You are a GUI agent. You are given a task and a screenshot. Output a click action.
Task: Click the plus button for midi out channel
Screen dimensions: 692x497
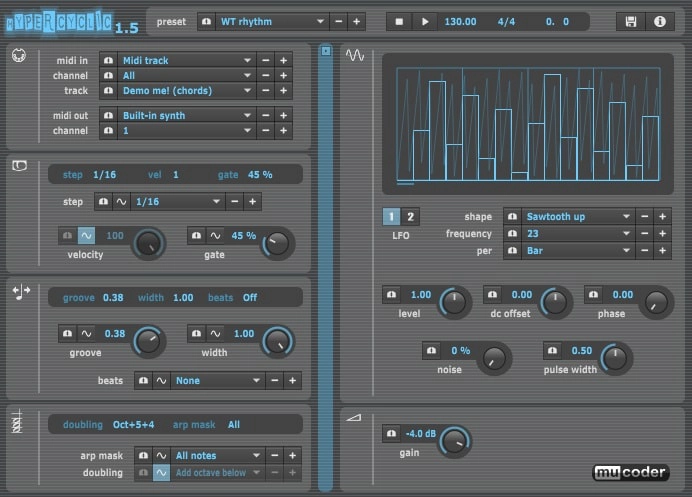coord(283,131)
